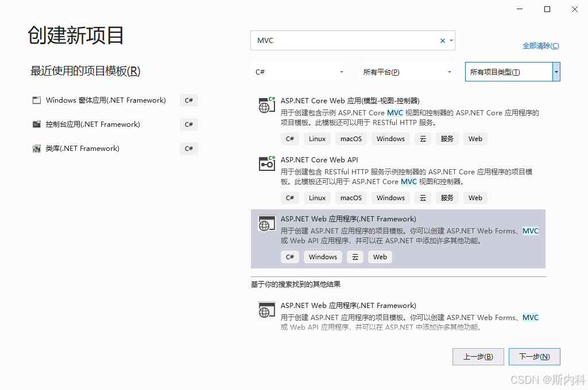Click the ASP.NET Core Web API template icon
The width and height of the screenshot is (588, 390).
(x=266, y=164)
